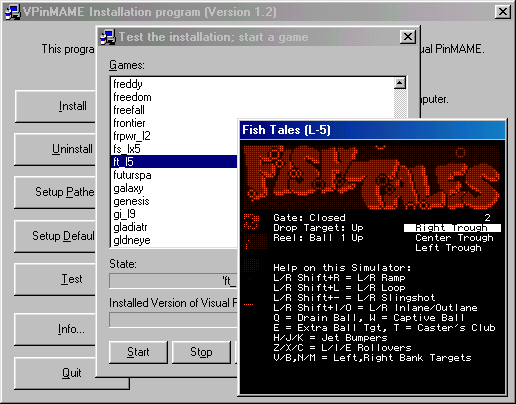Click the Fish Tales DMD logo display
The width and height of the screenshot is (516, 404).
click(x=372, y=177)
